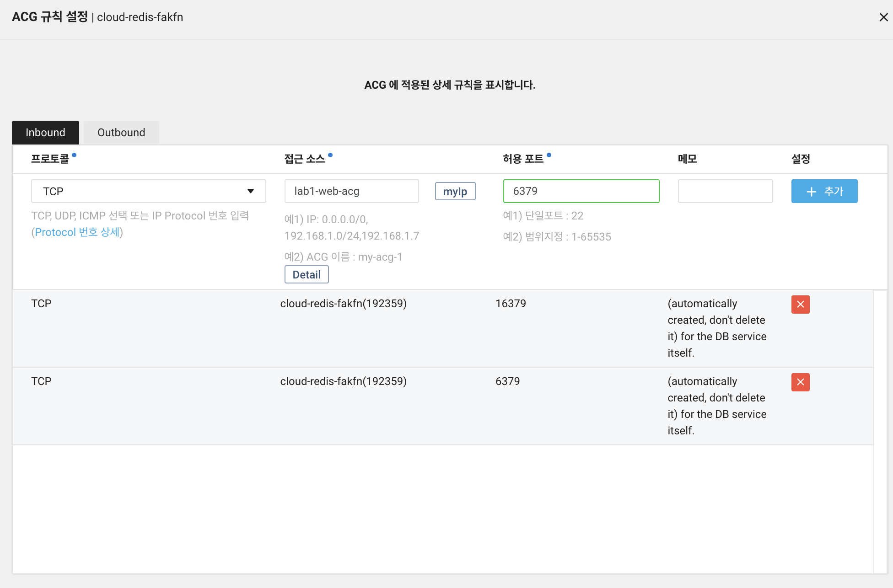Click the rules list vertical scrollbar
The image size is (893, 588).
point(880,431)
